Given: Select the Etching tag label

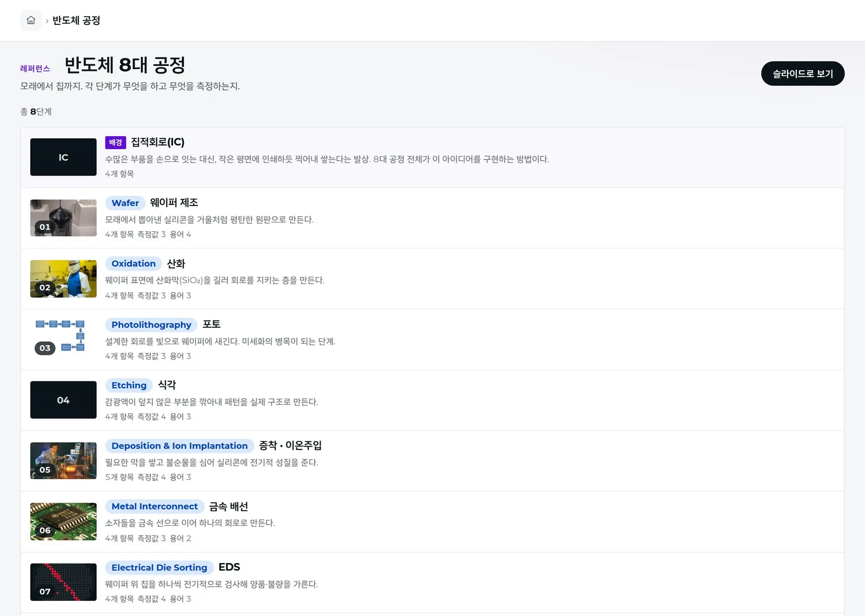Looking at the screenshot, I should [x=129, y=385].
